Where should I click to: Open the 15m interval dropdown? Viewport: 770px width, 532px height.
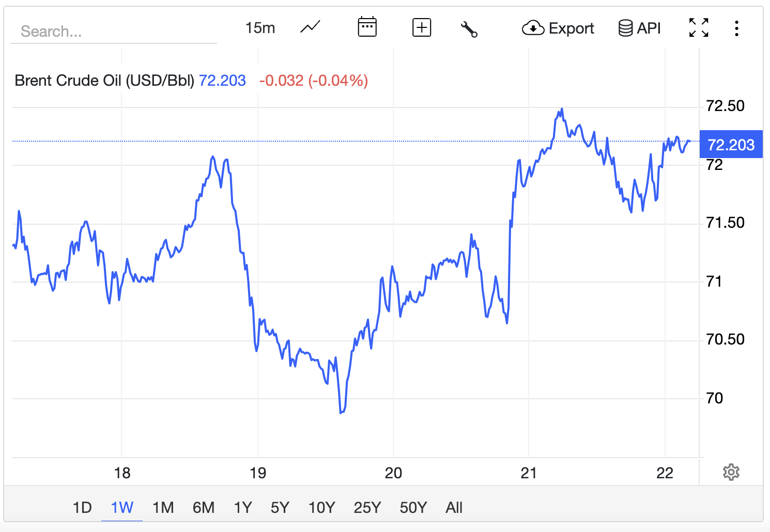tap(260, 28)
